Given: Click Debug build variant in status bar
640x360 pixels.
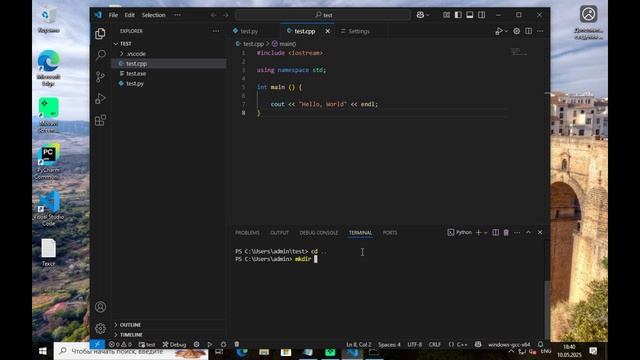Looking at the screenshot, I should (174, 344).
